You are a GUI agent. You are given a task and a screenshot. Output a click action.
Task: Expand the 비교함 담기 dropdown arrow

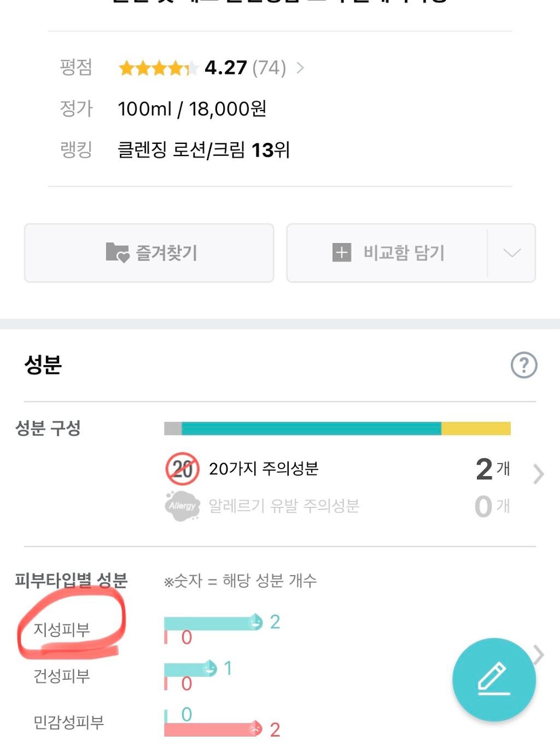click(511, 253)
